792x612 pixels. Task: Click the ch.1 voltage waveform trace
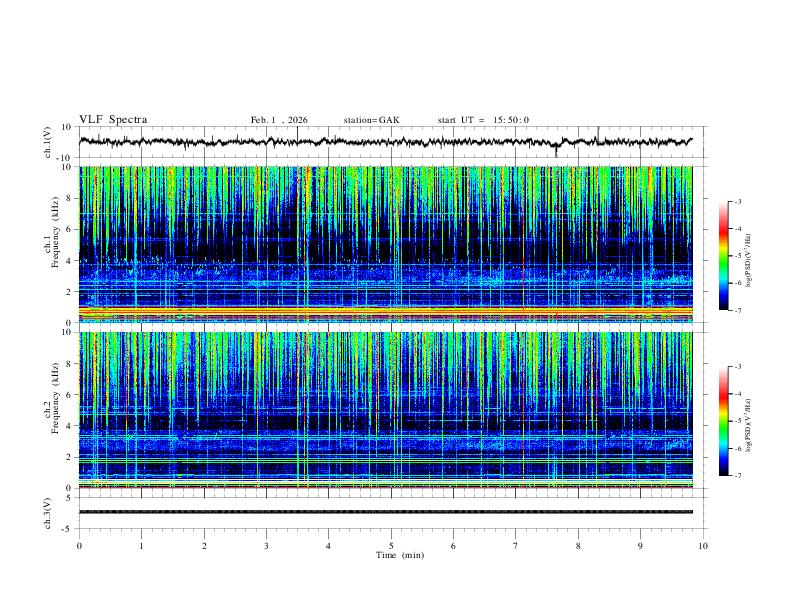385,142
